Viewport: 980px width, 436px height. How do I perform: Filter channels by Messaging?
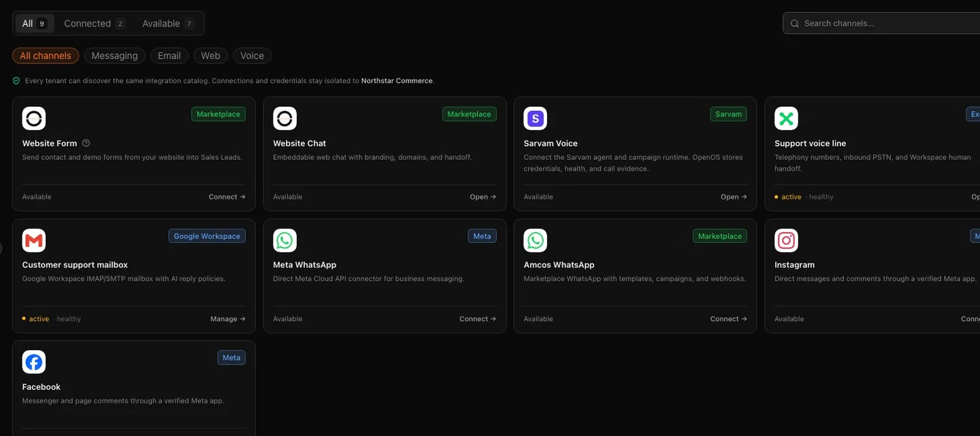pyautogui.click(x=114, y=56)
